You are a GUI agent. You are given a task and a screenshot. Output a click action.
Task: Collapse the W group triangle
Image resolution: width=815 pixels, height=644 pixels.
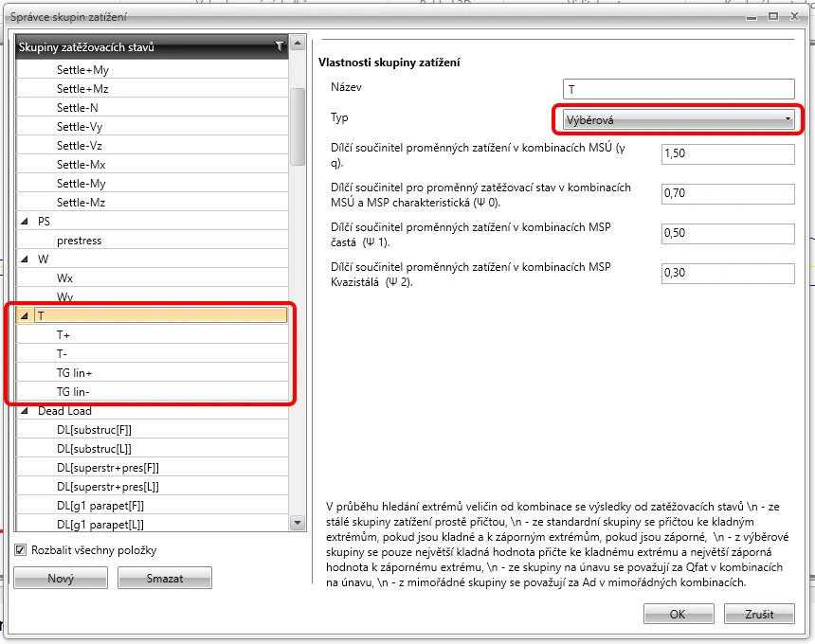coord(24,259)
